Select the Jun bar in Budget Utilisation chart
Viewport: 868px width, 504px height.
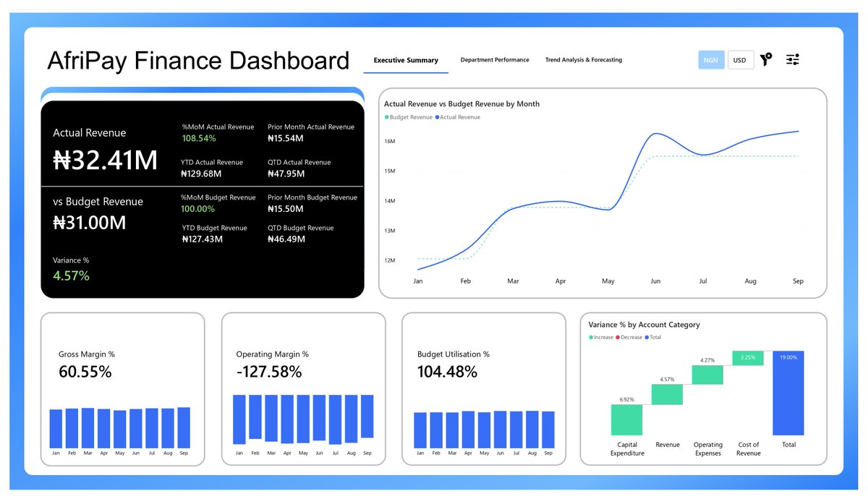(501, 430)
